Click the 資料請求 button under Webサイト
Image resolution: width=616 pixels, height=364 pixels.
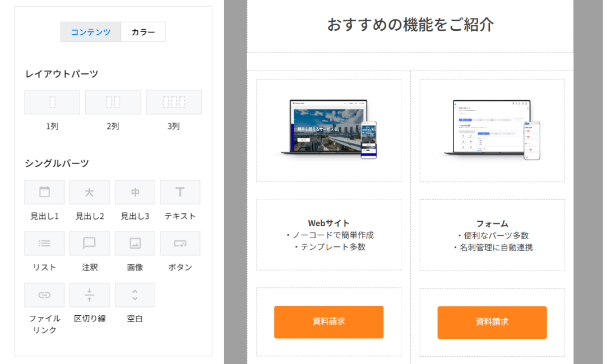pos(328,322)
